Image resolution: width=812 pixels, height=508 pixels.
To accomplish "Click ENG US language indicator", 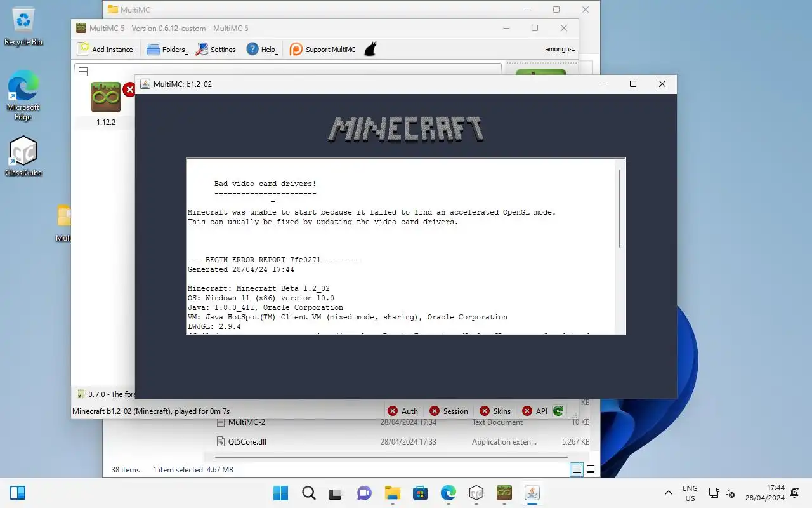I will pos(690,493).
